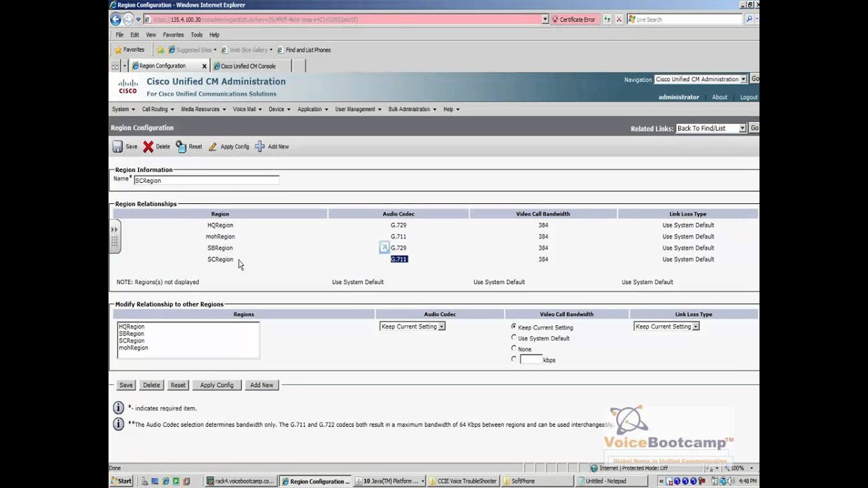
Task: Click info icon beside required item note
Action: 118,408
